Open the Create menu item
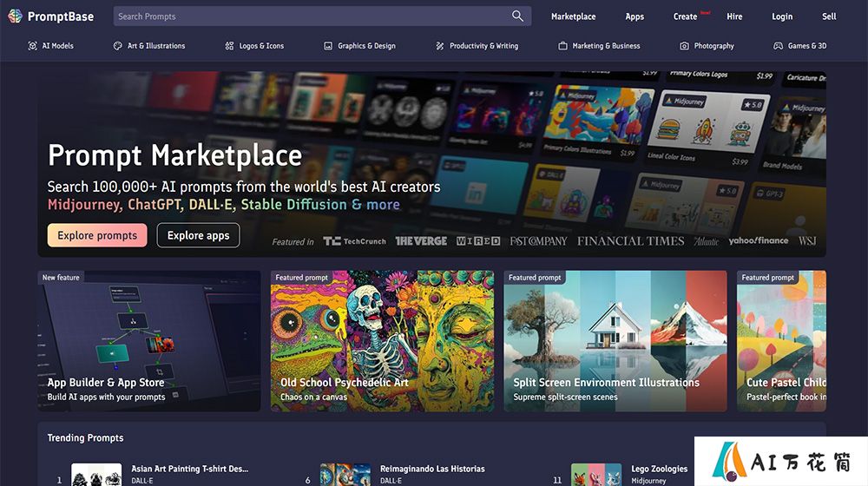The height and width of the screenshot is (486, 868). [x=686, y=16]
